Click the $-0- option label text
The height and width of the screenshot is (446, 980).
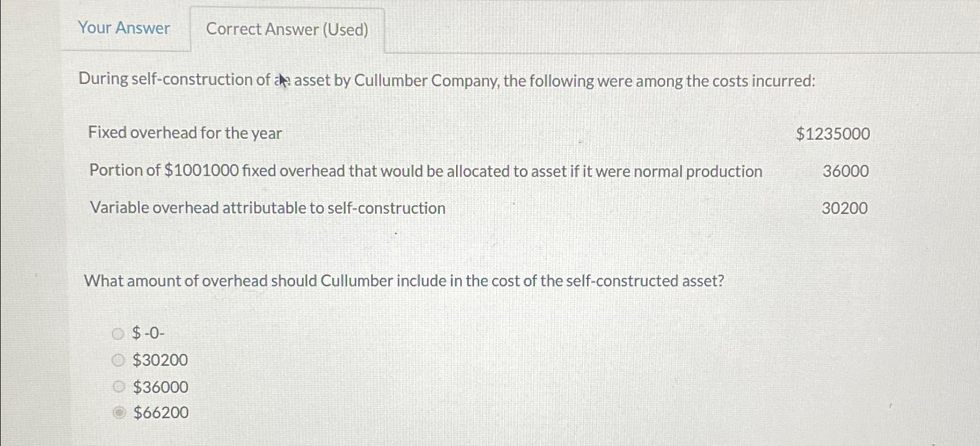[148, 333]
